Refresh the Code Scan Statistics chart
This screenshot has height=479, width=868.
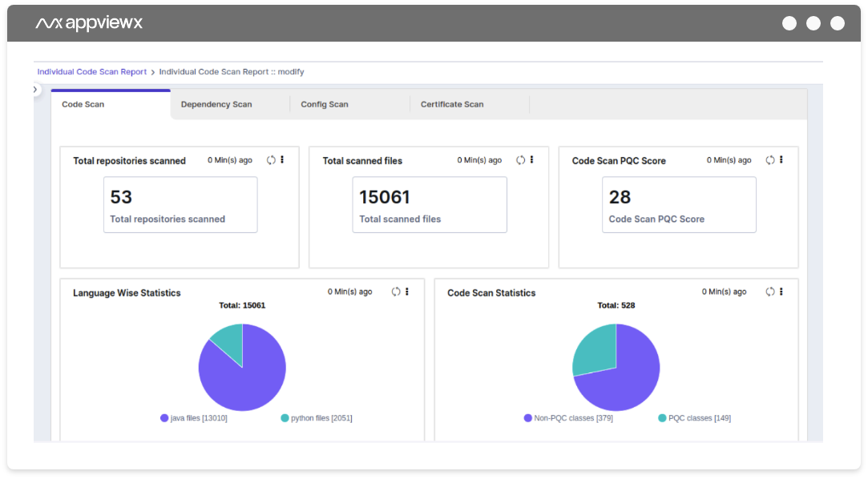(769, 291)
